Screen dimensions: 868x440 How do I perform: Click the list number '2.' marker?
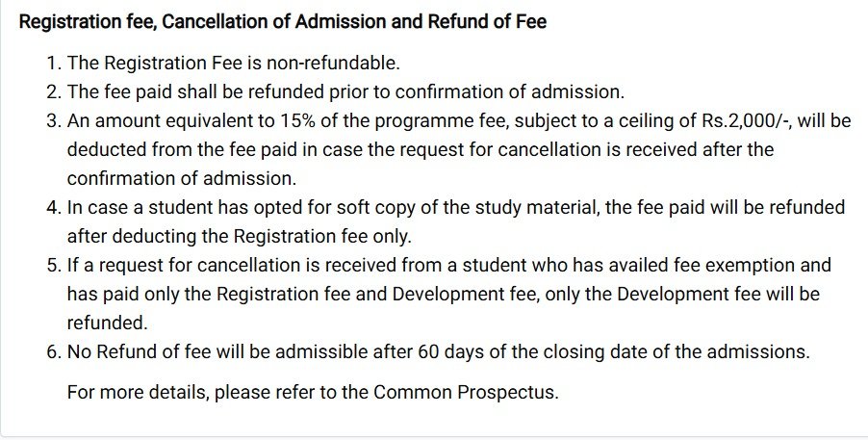[54, 92]
